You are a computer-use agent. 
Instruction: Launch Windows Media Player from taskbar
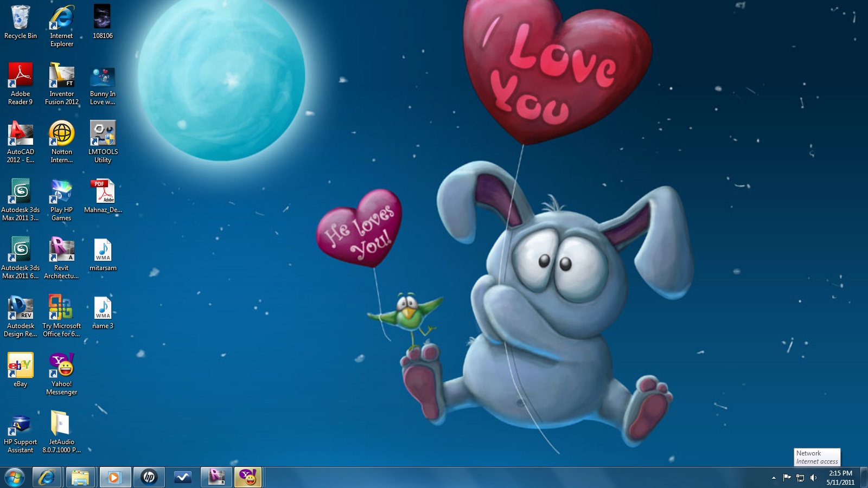point(114,478)
